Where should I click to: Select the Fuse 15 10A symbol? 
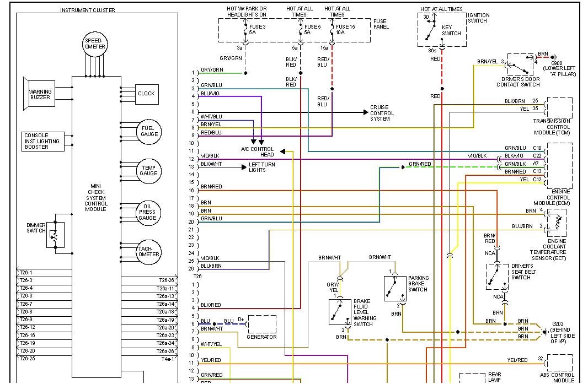[x=332, y=30]
